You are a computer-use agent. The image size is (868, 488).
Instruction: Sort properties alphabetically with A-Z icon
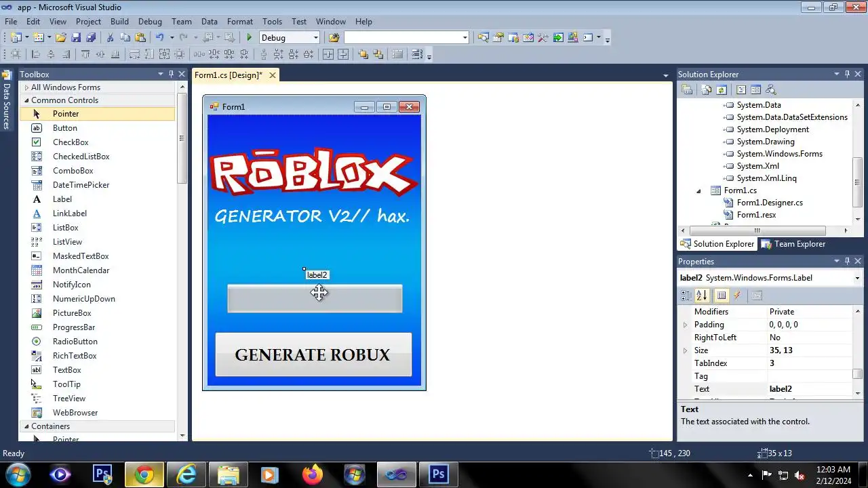click(x=702, y=296)
